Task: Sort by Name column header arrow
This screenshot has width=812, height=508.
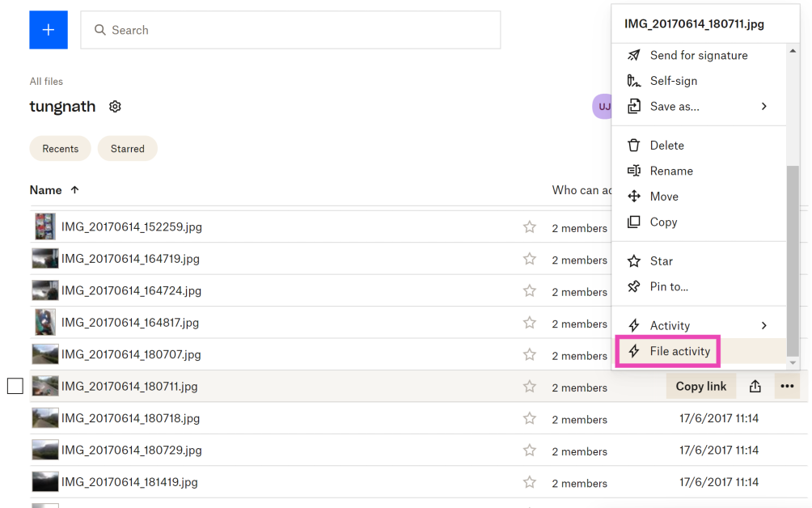Action: [75, 190]
